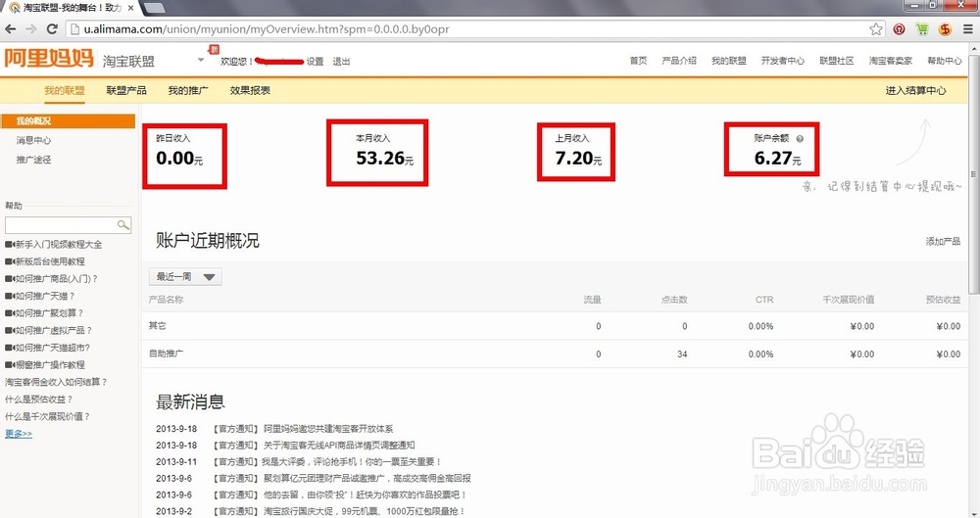980x518 pixels.
Task: Click 设置 link in header
Action: [x=315, y=62]
